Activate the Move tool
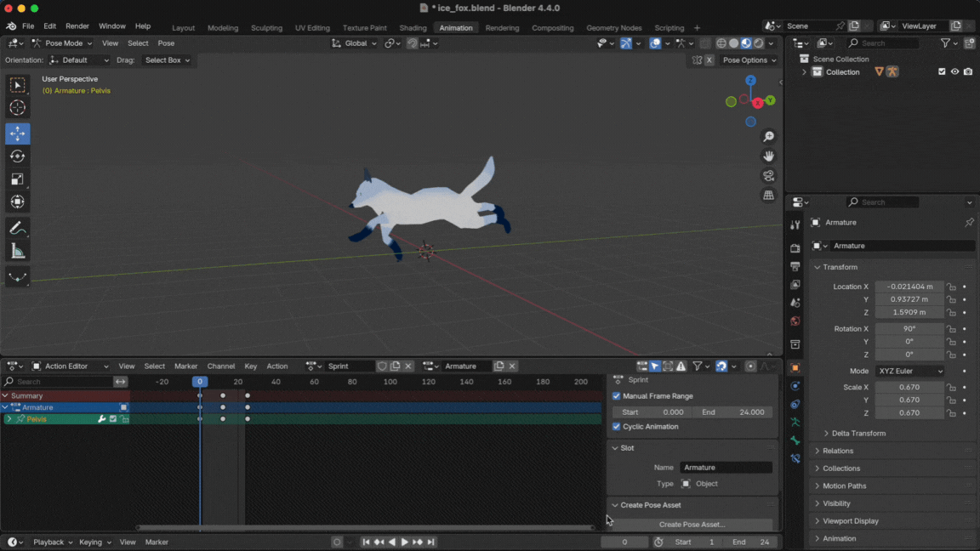 (x=18, y=133)
